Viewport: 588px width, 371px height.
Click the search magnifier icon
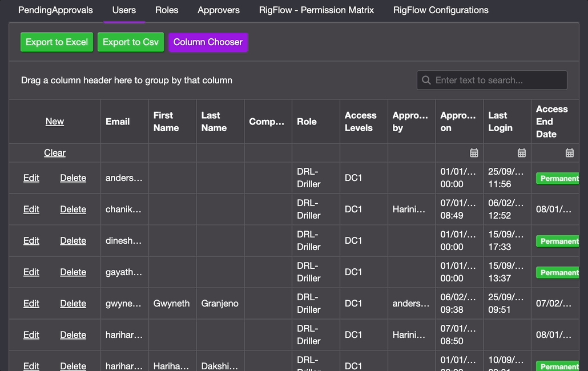pos(426,80)
